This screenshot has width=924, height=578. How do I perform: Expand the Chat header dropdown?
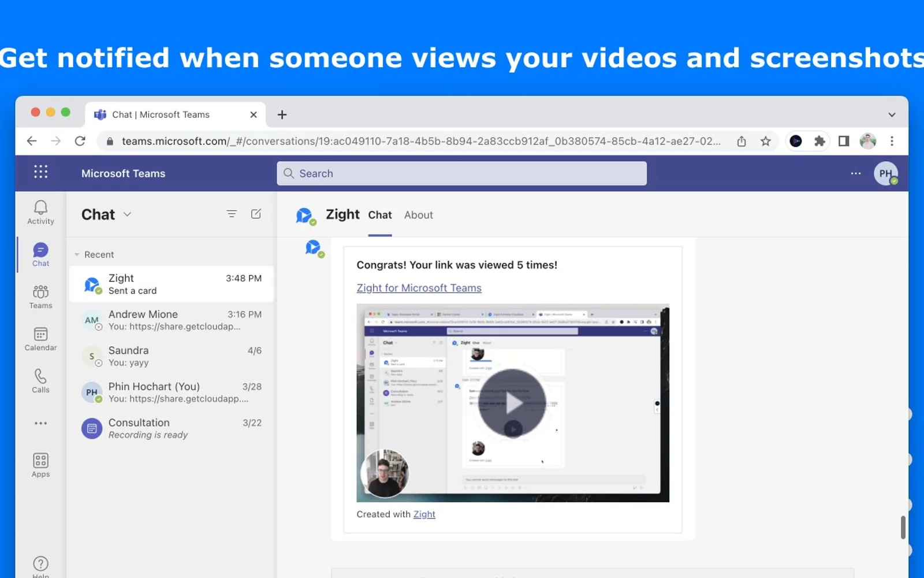click(x=128, y=214)
